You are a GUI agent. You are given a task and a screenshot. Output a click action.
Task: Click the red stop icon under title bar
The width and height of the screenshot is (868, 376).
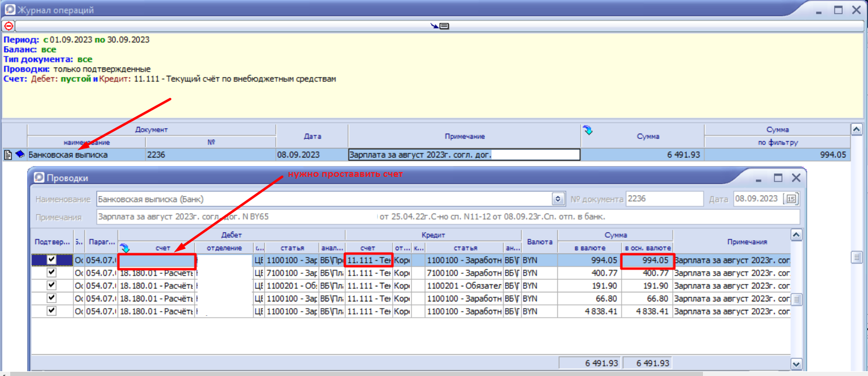pyautogui.click(x=8, y=26)
